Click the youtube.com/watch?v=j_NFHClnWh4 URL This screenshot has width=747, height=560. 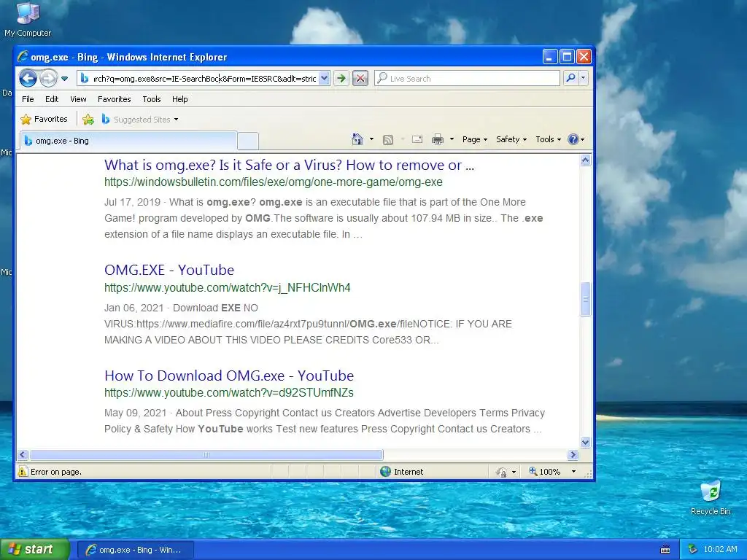(228, 287)
